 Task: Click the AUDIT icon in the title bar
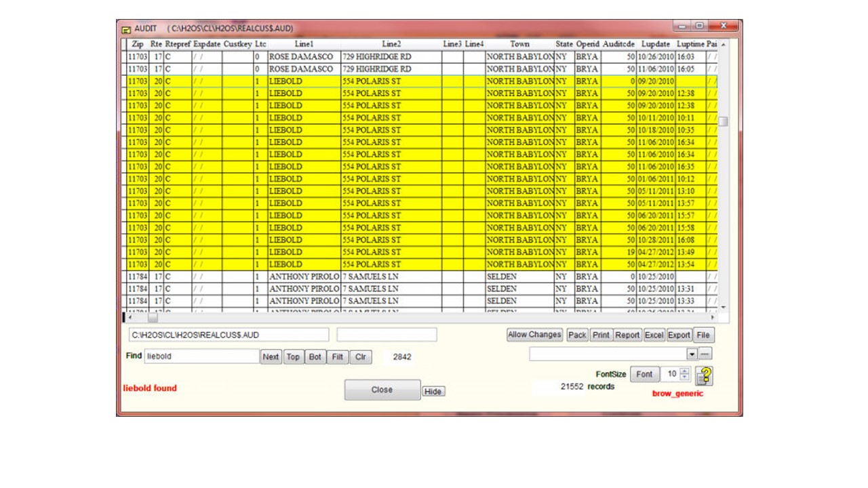click(x=126, y=28)
